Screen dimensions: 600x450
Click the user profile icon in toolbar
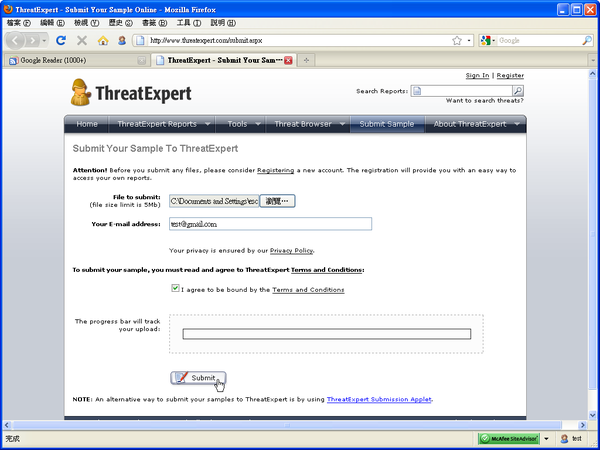click(x=122, y=40)
